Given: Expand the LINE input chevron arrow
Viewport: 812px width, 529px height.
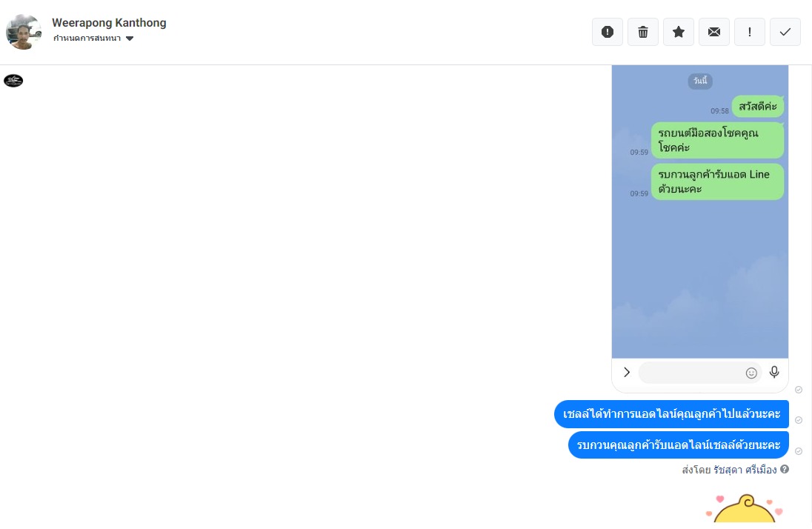Looking at the screenshot, I should point(627,372).
